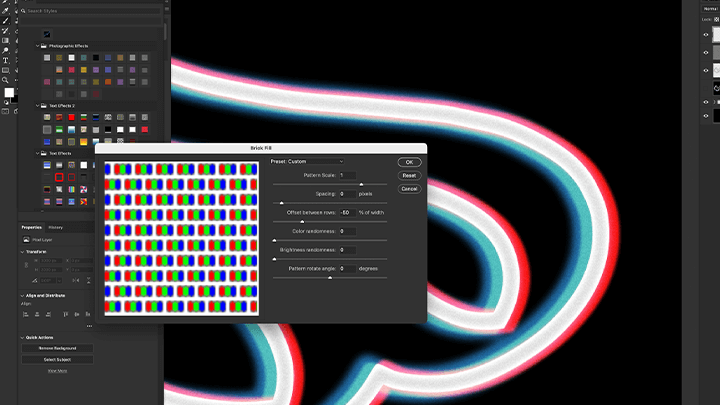The height and width of the screenshot is (405, 720).
Task: Apply the black style in Photographic Effects first row
Action: [x=96, y=58]
